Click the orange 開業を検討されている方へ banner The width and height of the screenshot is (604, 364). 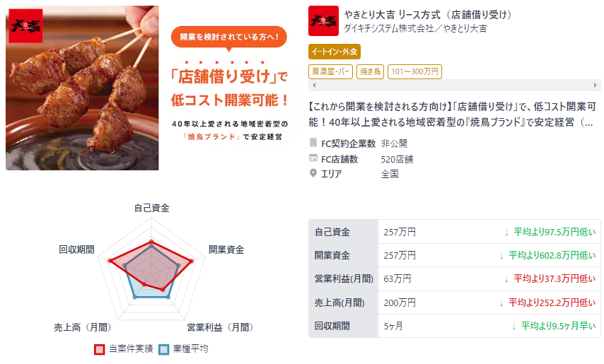(x=229, y=37)
